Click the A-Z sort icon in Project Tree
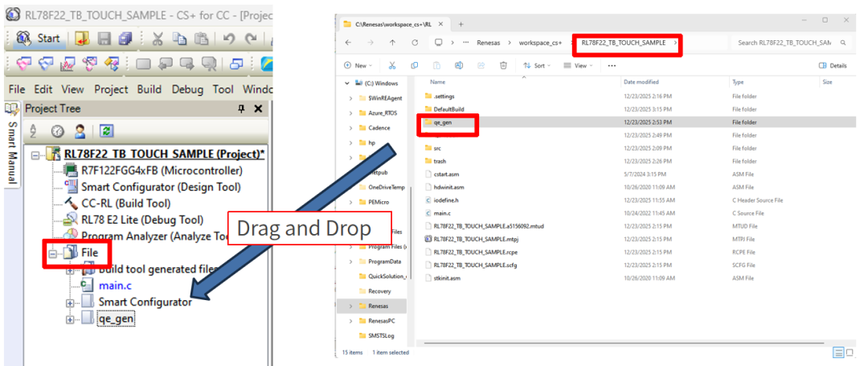868x366 pixels. pos(33,131)
